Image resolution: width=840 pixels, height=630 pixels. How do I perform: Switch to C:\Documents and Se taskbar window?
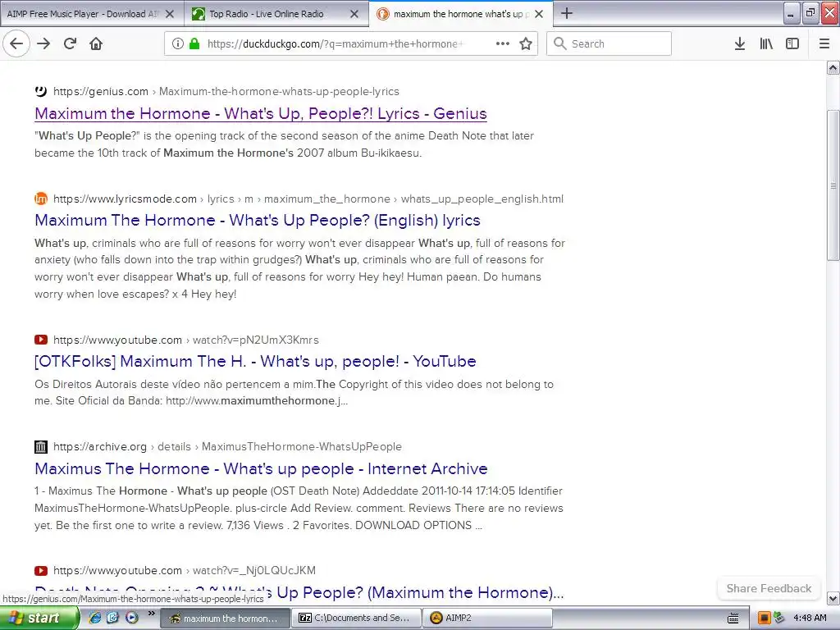(x=356, y=619)
